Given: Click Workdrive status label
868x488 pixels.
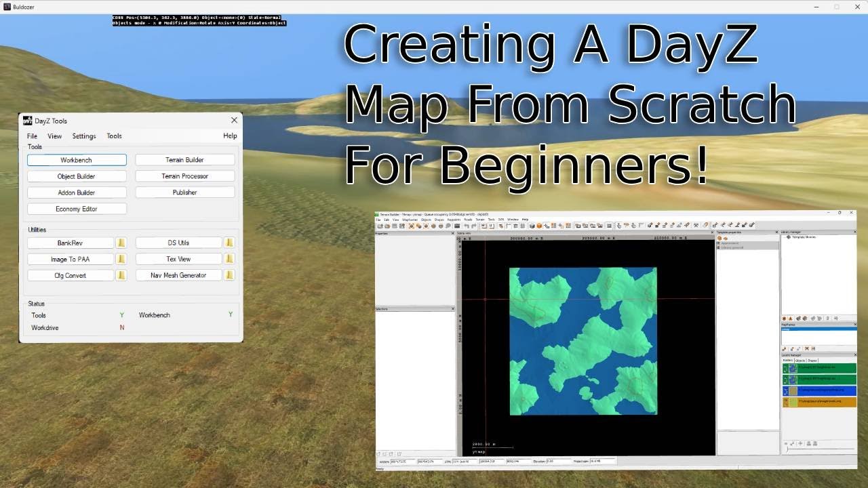Looking at the screenshot, I should (x=45, y=327).
